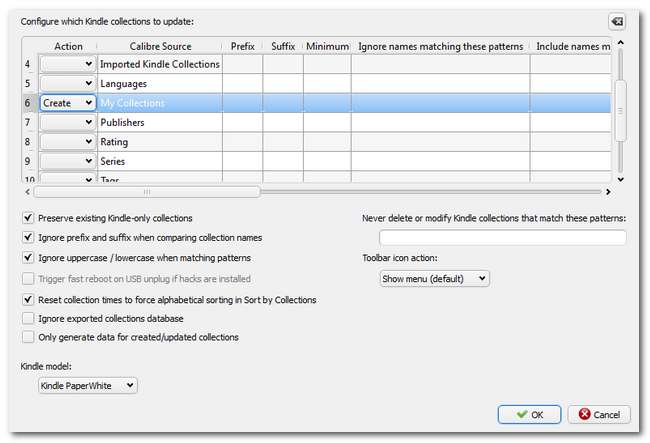The image size is (650, 443).
Task: Select the Publishers row
Action: [x=160, y=122]
